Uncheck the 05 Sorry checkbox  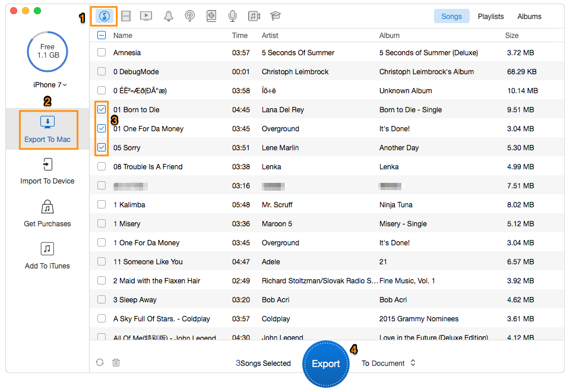(102, 147)
